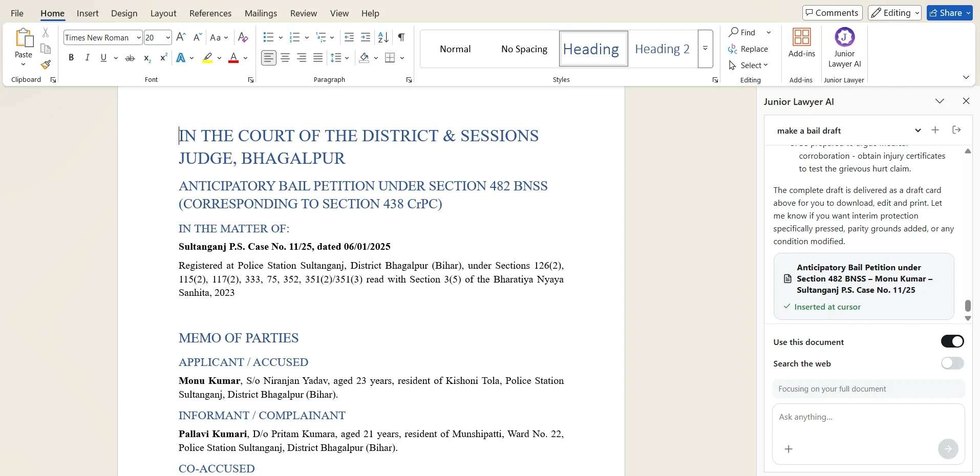The image size is (980, 476).
Task: Expand bullet list options
Action: click(x=281, y=37)
